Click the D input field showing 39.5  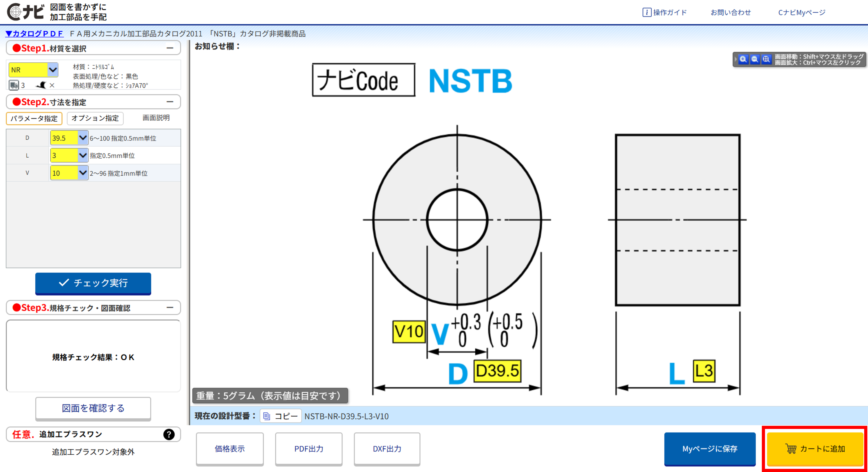tap(64, 138)
